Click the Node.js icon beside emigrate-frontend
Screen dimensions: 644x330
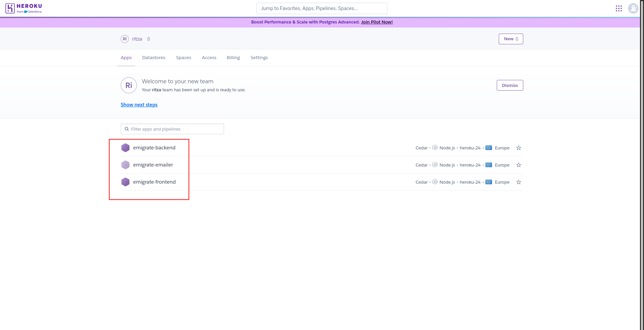coord(435,182)
